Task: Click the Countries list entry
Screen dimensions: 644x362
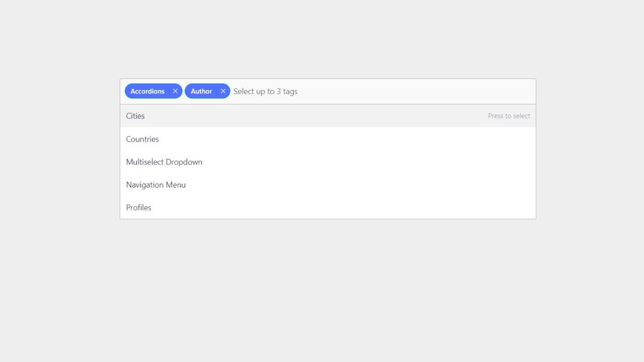Action: (142, 139)
